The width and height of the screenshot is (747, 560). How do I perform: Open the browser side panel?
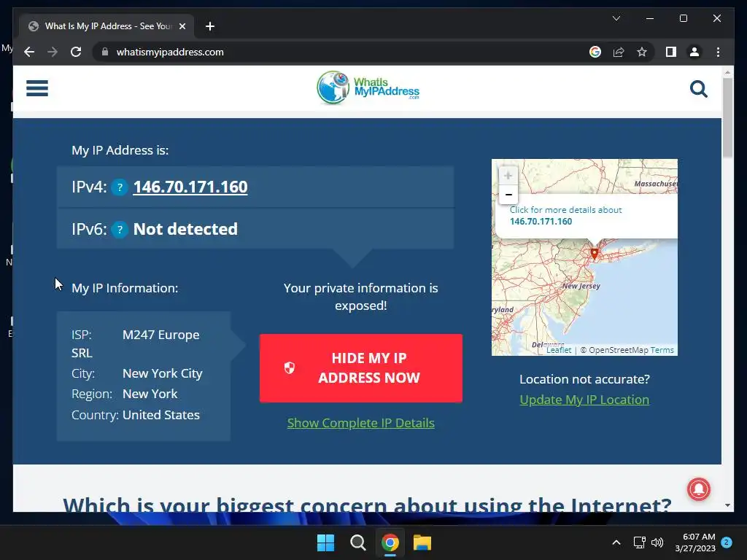coord(671,52)
